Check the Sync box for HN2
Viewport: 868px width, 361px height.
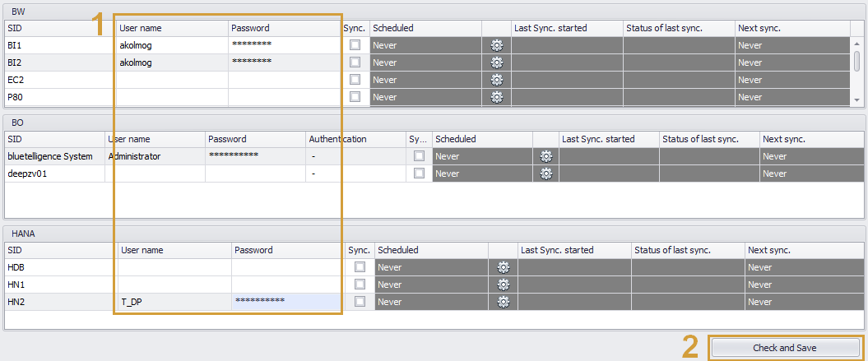(360, 302)
